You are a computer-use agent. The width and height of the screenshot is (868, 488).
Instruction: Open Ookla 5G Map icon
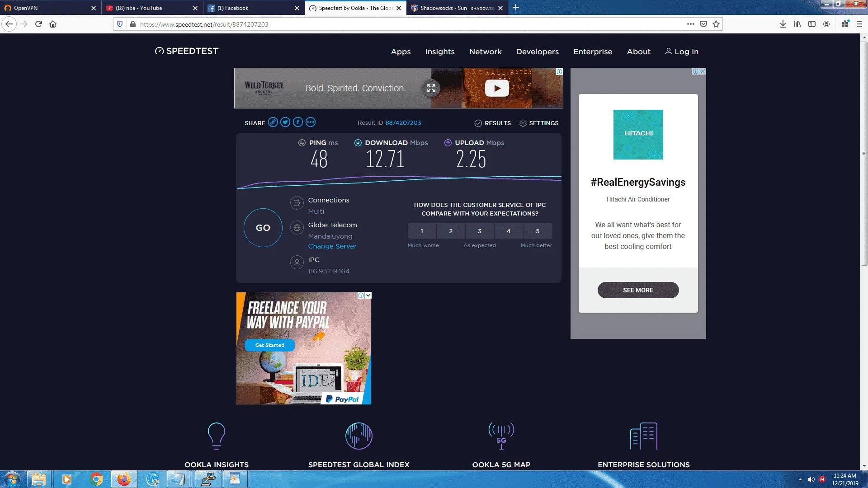[501, 436]
